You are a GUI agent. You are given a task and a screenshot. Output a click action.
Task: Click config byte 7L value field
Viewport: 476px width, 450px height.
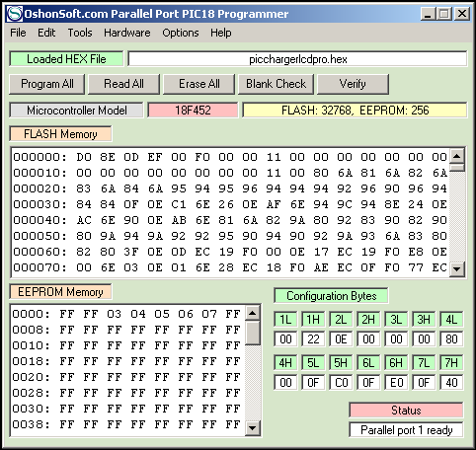[424, 382]
